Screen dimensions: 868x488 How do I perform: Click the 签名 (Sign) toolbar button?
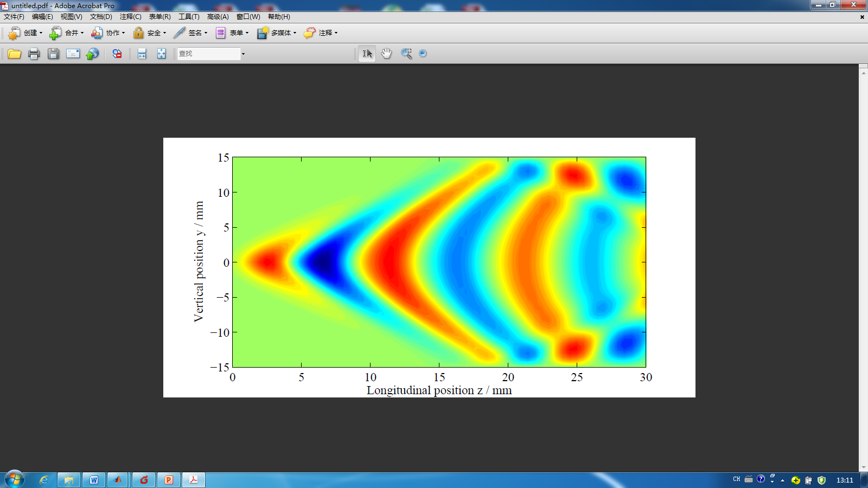(190, 33)
